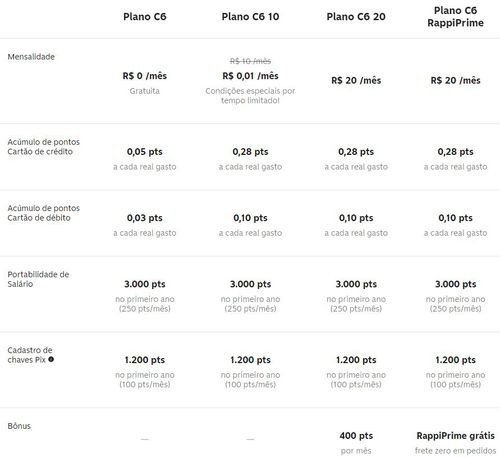The width and height of the screenshot is (500, 458).
Task: Click the R$ 0 /mês price
Action: (x=145, y=76)
